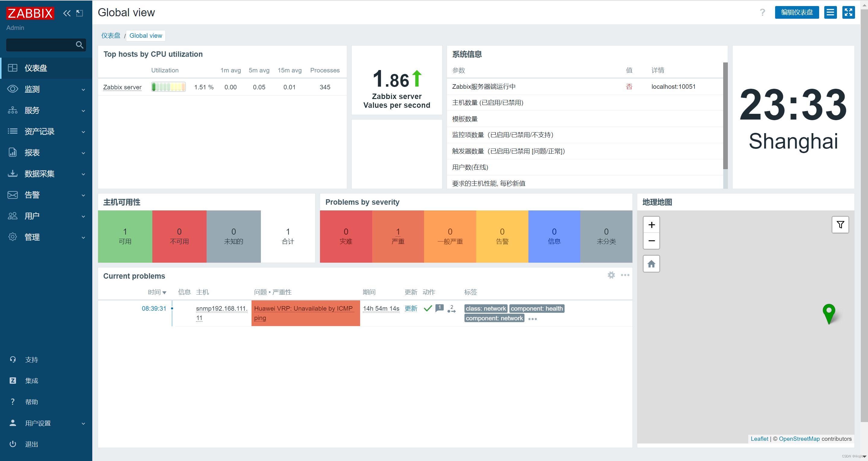Open the snmp192.168.111.11 host link

[x=221, y=313]
